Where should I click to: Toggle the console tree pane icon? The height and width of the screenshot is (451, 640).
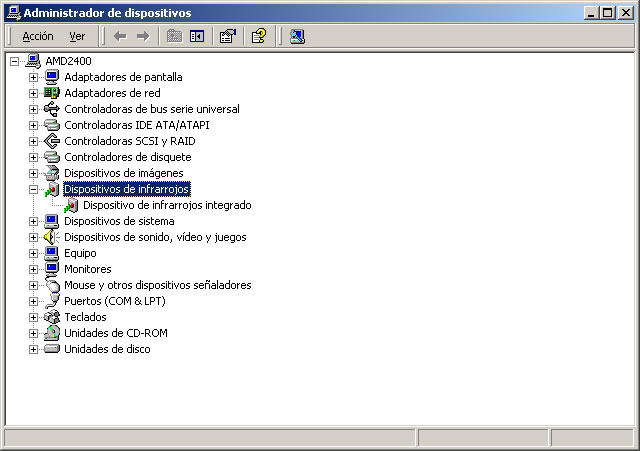coord(197,36)
